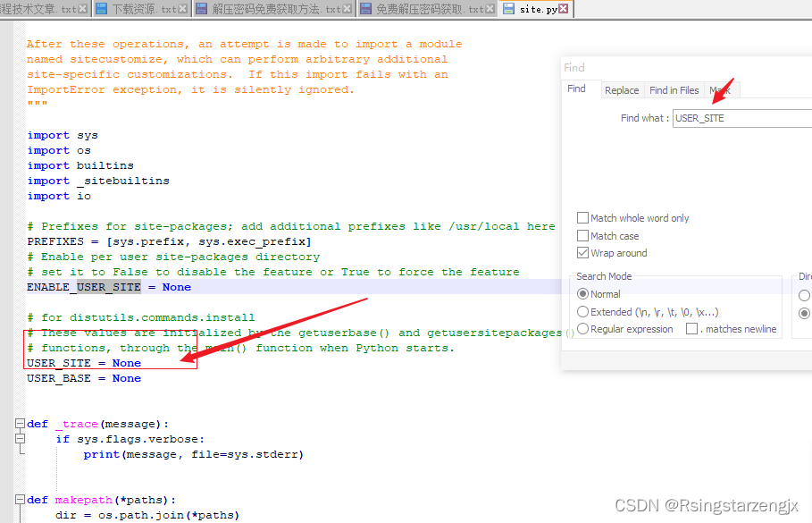
Task: Close the 程技术文章.txt tab
Action: click(x=82, y=9)
